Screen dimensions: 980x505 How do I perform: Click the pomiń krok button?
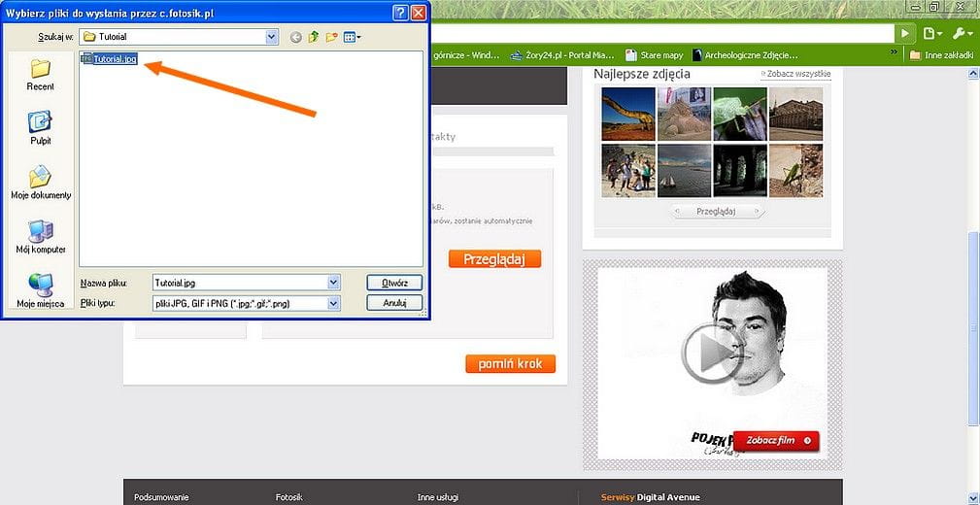coord(510,364)
